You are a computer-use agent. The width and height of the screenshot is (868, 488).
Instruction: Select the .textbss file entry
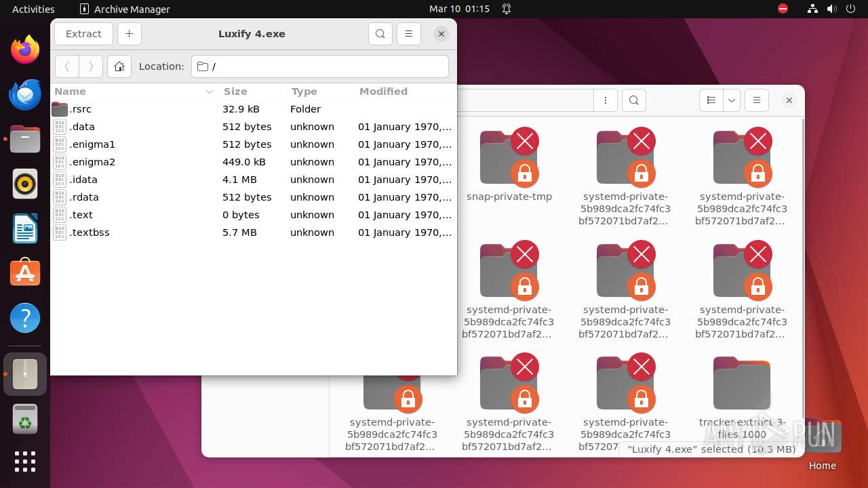pyautogui.click(x=253, y=232)
